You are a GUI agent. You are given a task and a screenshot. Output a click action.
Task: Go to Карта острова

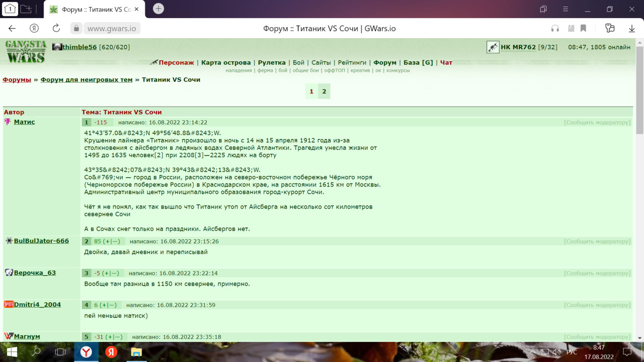[226, 63]
